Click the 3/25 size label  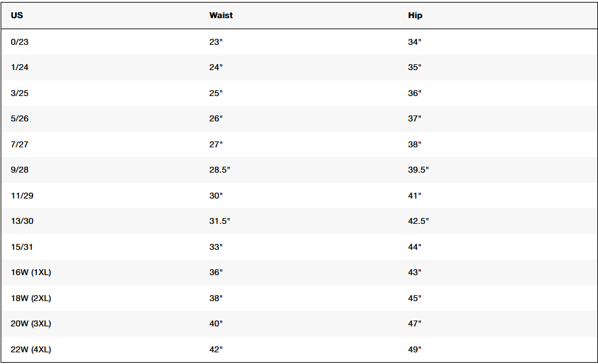click(19, 93)
